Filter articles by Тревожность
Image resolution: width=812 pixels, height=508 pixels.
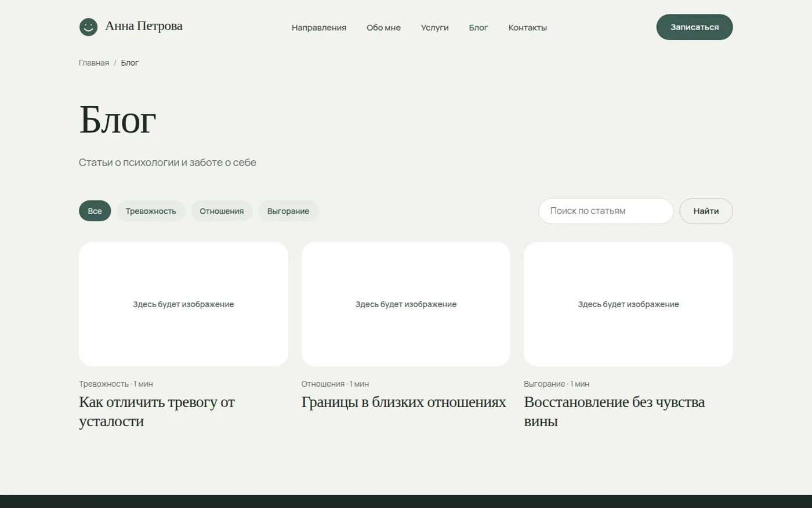pos(151,211)
